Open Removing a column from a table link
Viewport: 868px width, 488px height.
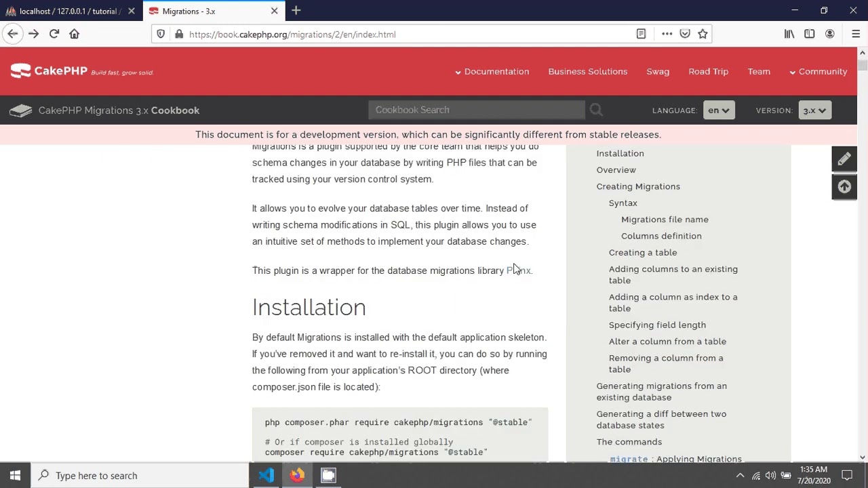point(666,363)
